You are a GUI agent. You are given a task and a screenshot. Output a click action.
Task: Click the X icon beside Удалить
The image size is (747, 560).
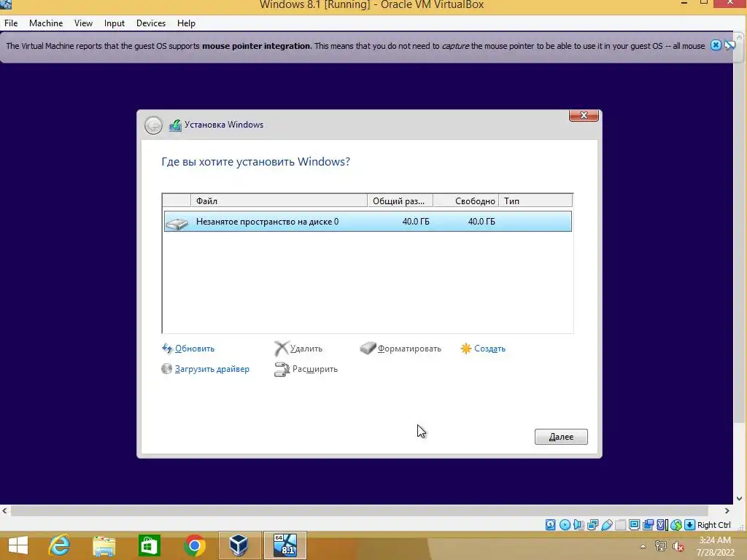coord(281,349)
